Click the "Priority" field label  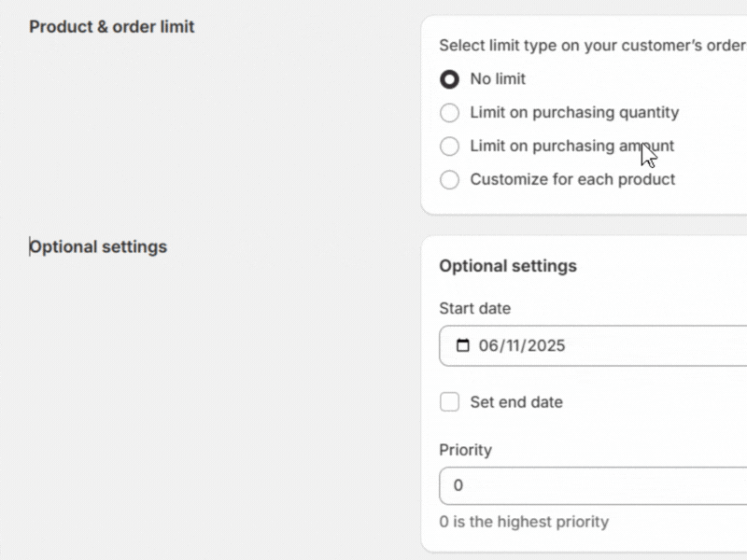pyautogui.click(x=464, y=450)
